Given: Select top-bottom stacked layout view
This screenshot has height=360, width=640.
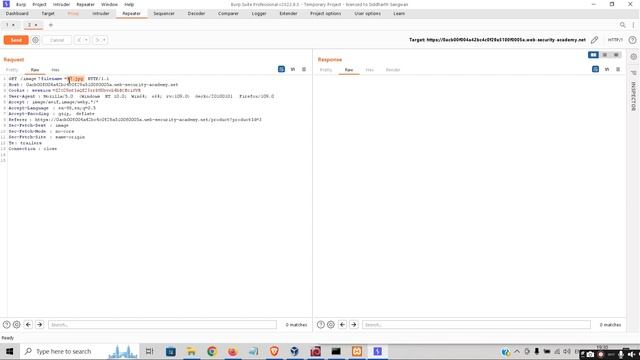Looking at the screenshot, I should click(x=605, y=55).
